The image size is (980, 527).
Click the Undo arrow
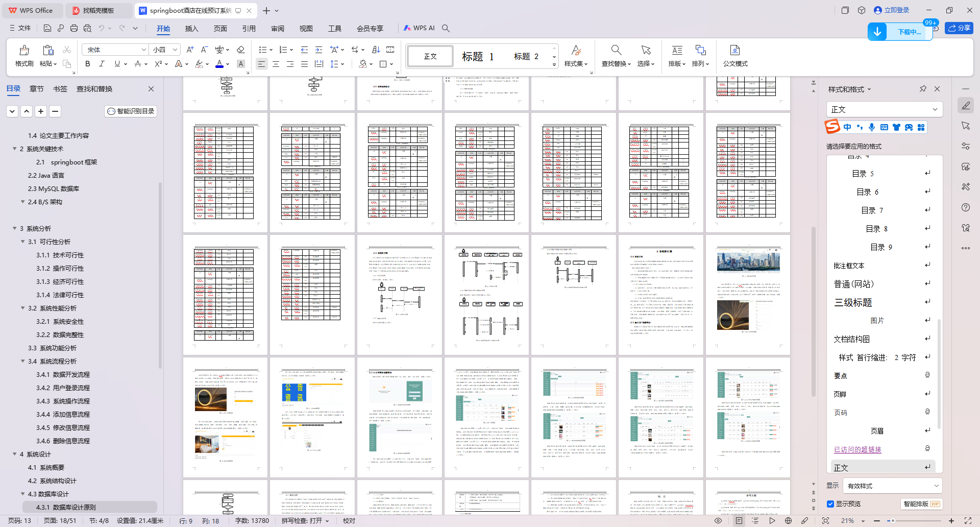point(102,28)
